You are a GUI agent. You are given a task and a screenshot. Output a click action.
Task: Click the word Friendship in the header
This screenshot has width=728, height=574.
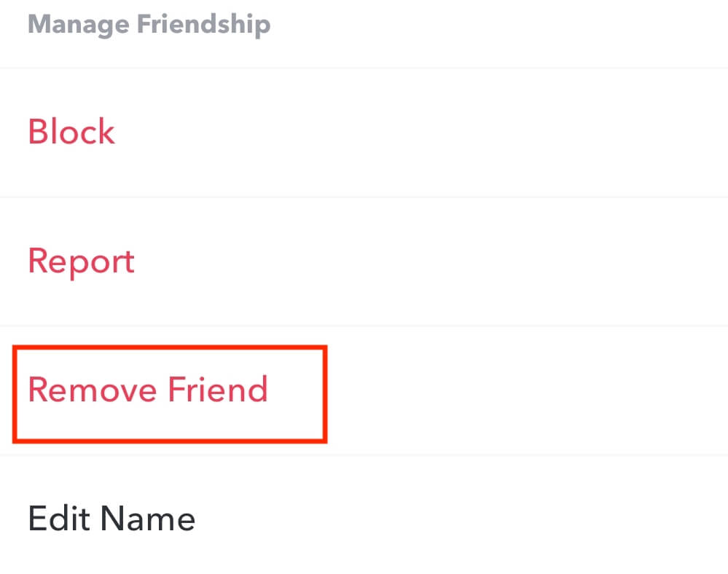tap(204, 25)
